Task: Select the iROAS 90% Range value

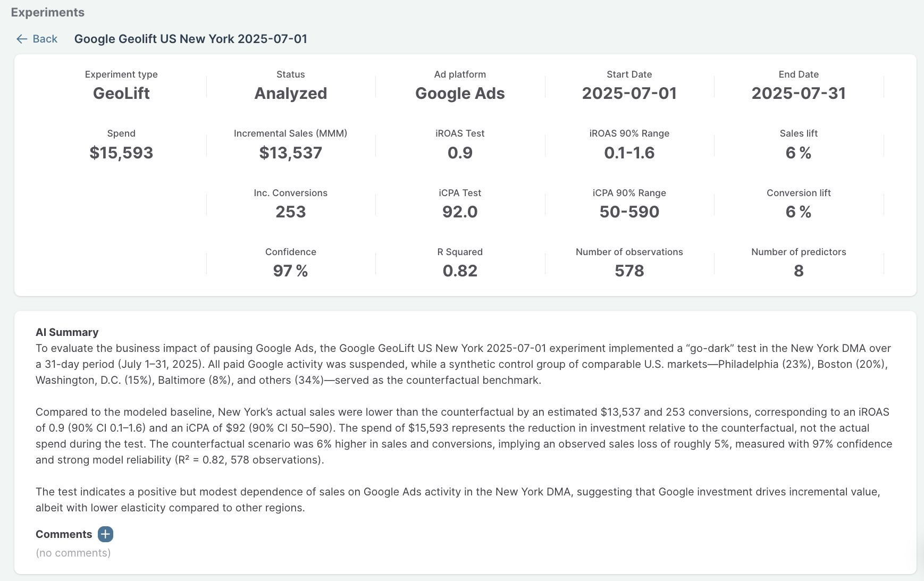Action: click(629, 153)
